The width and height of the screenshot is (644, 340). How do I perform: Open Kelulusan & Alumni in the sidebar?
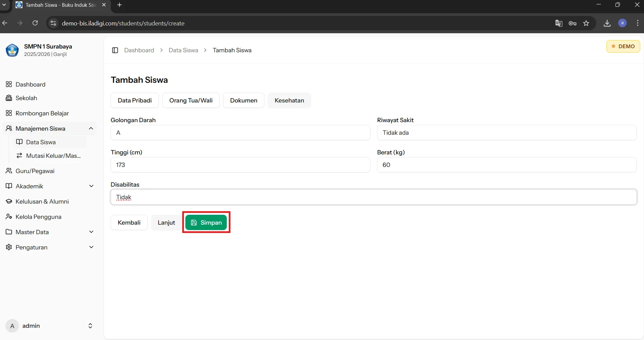coord(42,202)
